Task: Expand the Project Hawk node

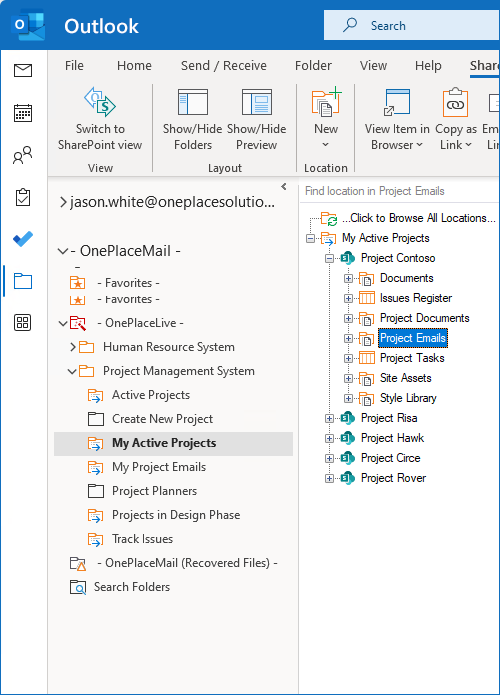Action: pyautogui.click(x=329, y=438)
